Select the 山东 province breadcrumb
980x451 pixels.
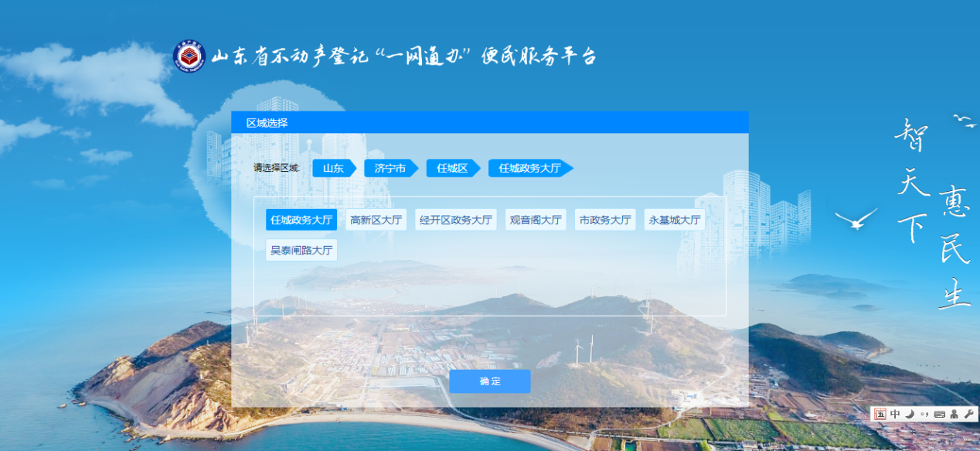[x=333, y=168]
